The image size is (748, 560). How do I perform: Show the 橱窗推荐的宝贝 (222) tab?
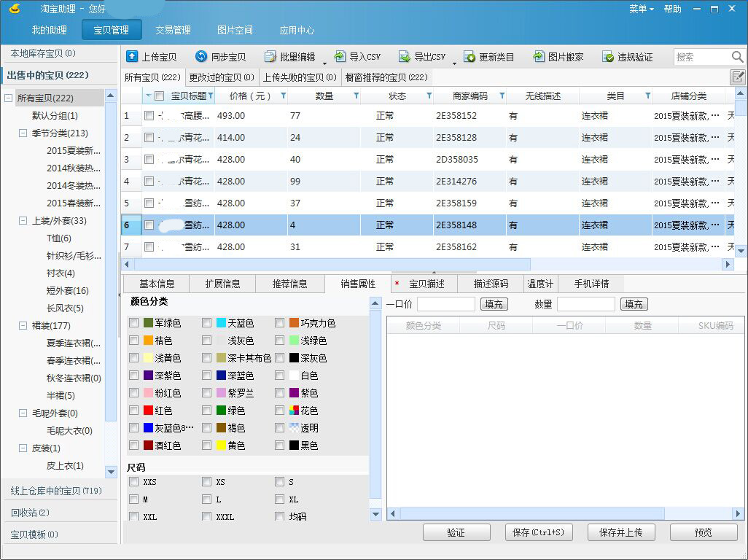[x=386, y=77]
